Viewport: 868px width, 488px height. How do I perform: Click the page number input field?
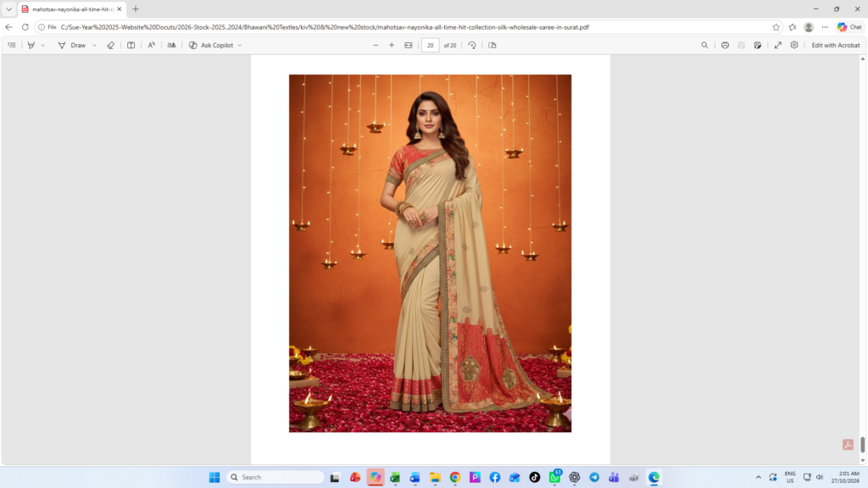pyautogui.click(x=430, y=46)
